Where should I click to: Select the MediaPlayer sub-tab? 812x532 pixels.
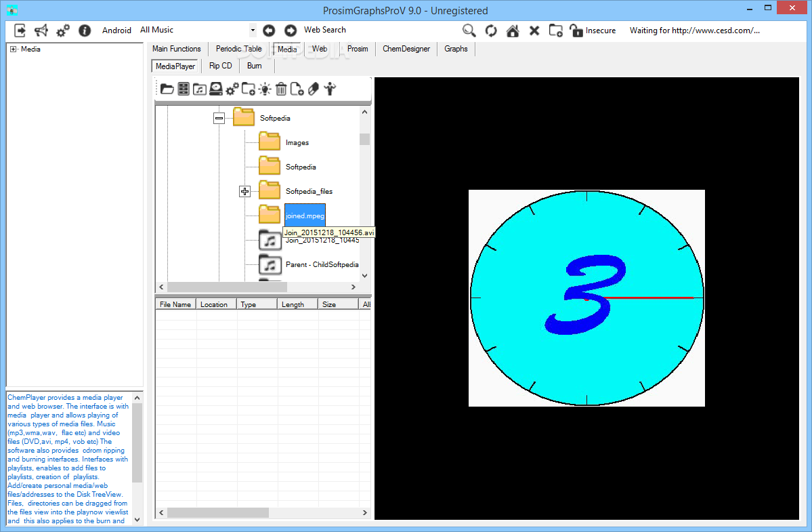point(175,66)
